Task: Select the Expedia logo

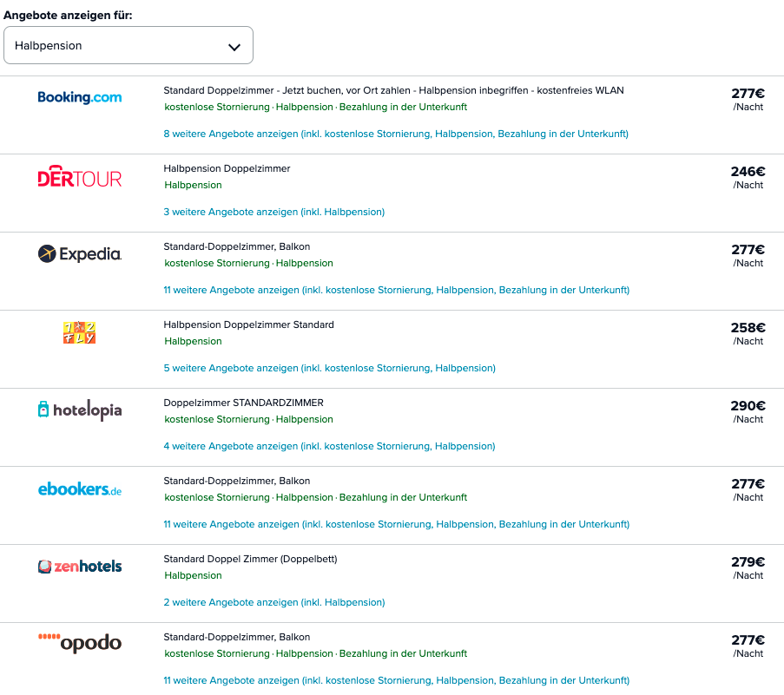Action: (80, 254)
